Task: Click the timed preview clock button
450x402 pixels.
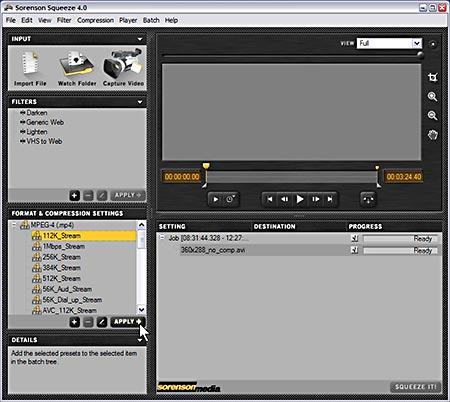Action: [x=230, y=199]
